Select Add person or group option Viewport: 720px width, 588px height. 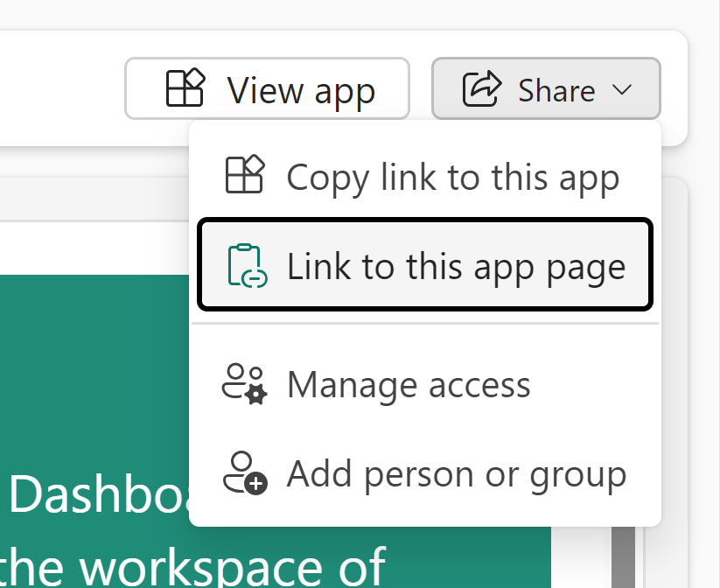point(456,474)
